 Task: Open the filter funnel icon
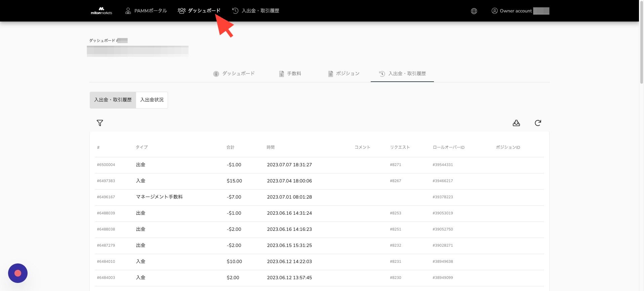click(x=100, y=123)
